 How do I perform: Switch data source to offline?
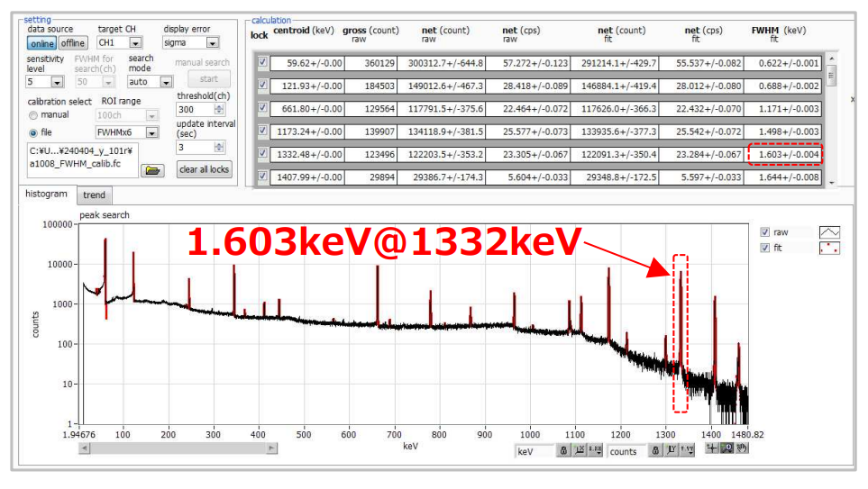73,42
